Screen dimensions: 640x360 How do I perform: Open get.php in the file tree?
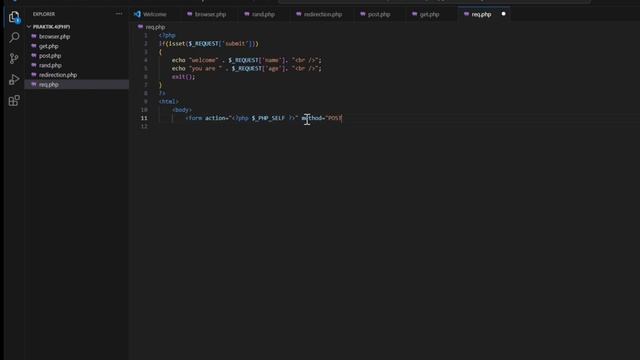tap(49, 46)
